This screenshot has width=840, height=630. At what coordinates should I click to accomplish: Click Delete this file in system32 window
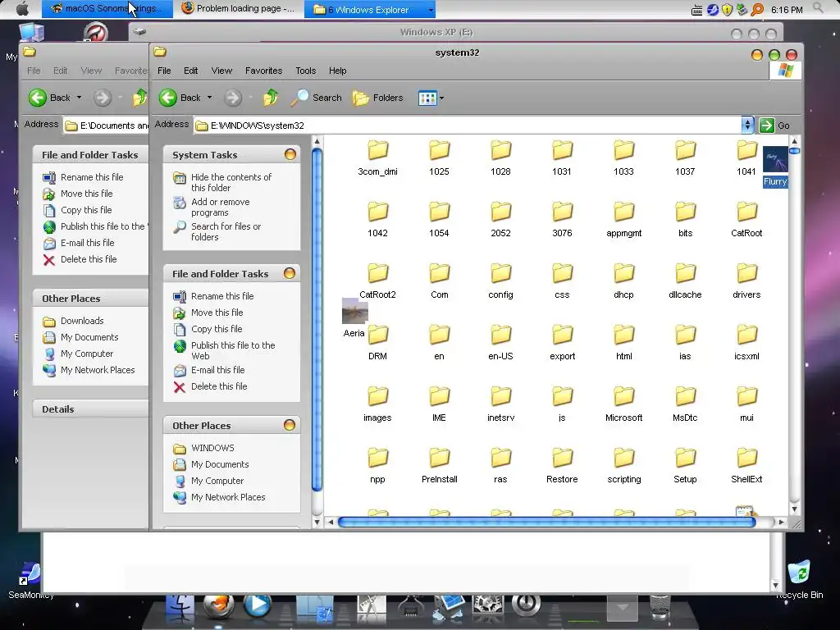click(219, 386)
